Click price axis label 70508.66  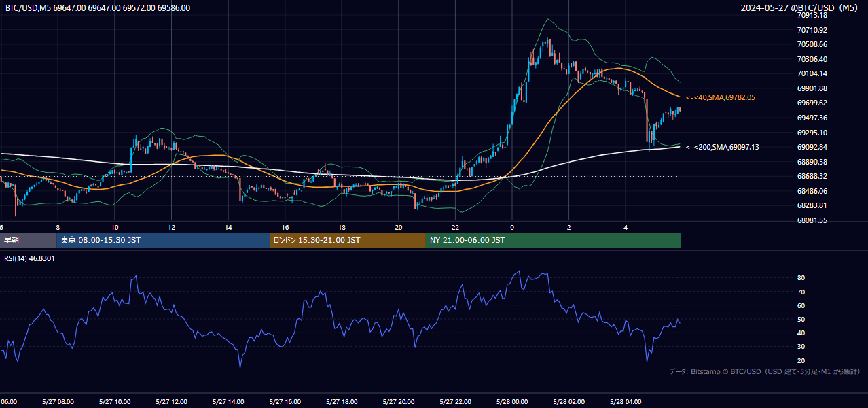click(x=812, y=44)
